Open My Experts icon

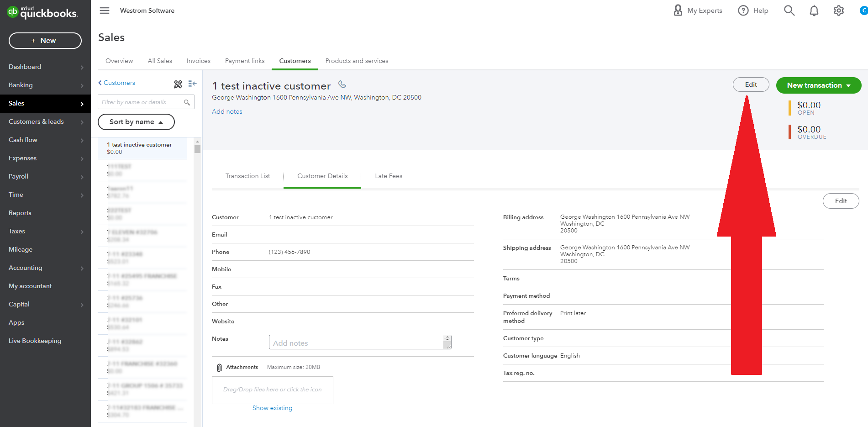[678, 10]
